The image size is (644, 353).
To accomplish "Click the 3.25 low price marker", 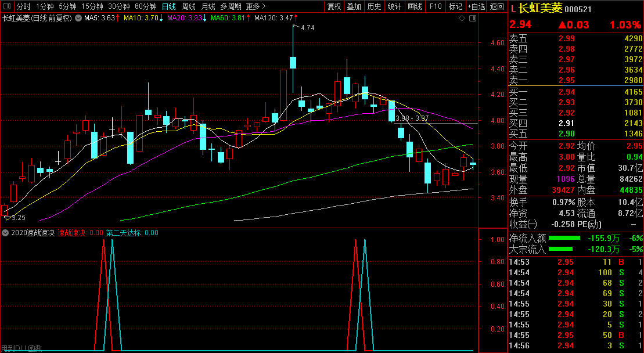I will pos(19,218).
